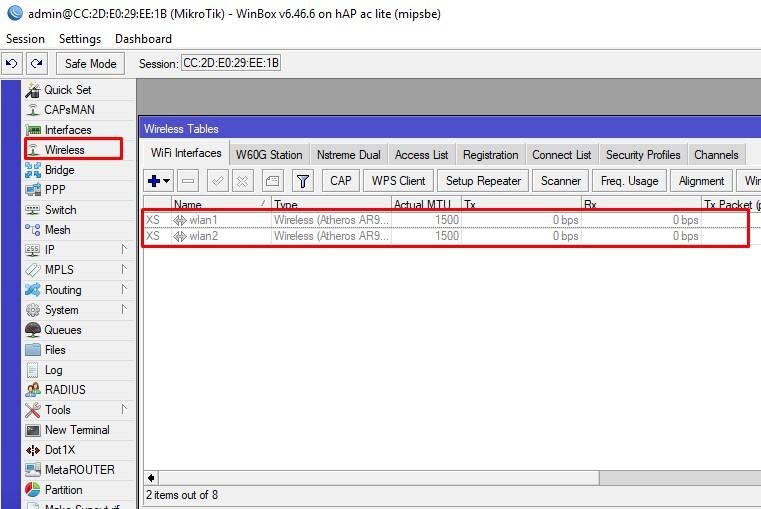Screen dimensions: 761x509
Task: Switch to Security Profiles tab
Action: point(643,155)
